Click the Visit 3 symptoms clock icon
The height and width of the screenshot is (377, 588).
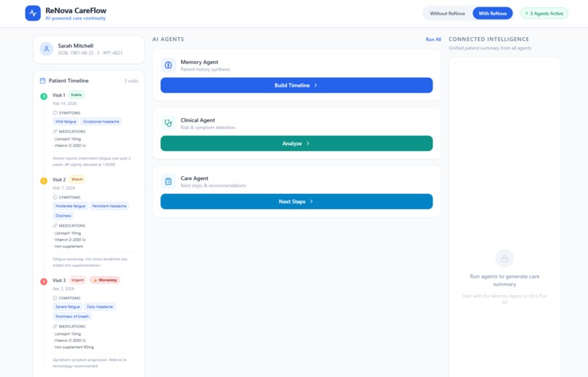pos(55,298)
